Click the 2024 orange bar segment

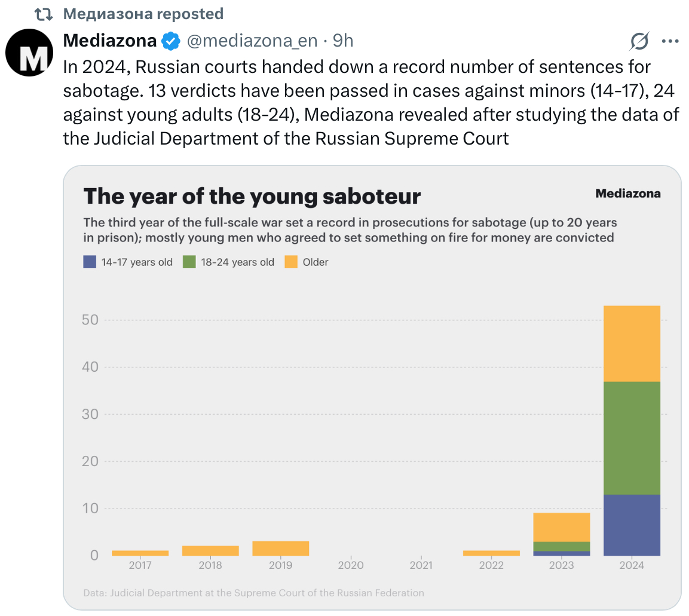(632, 344)
